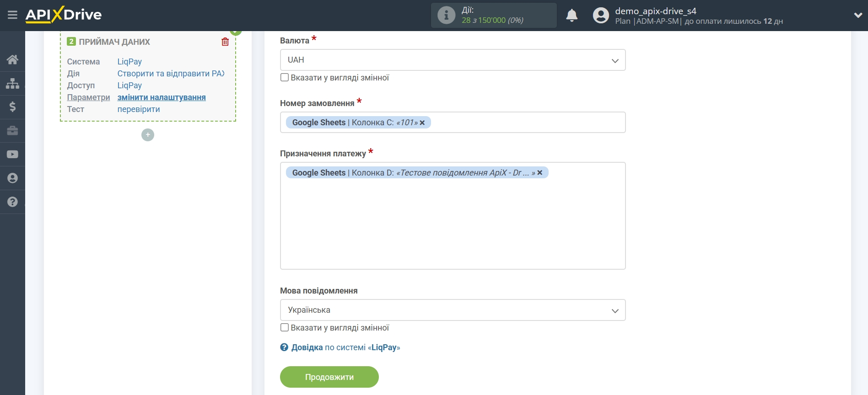
Task: Click the demo_apix-drive_s4 username
Action: click(656, 11)
